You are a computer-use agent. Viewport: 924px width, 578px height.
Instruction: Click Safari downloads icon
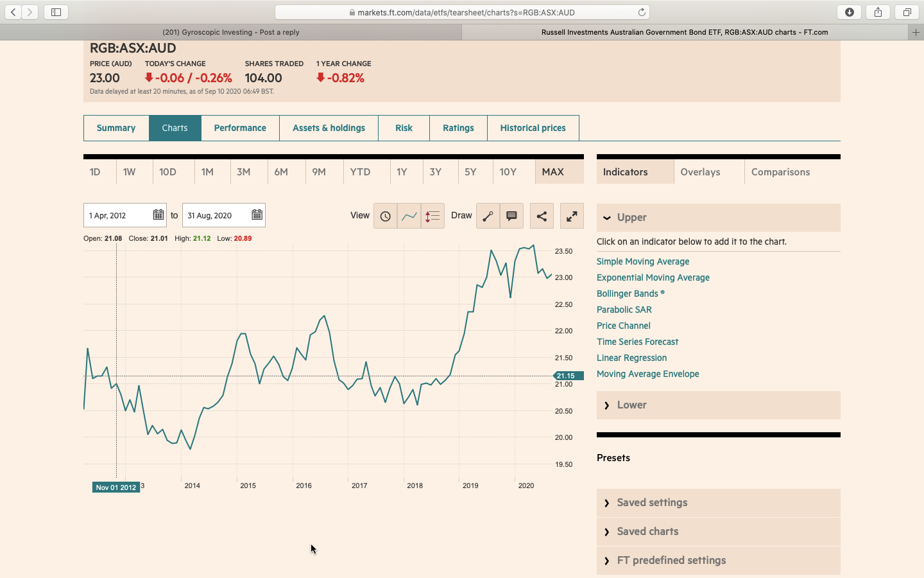coord(849,12)
